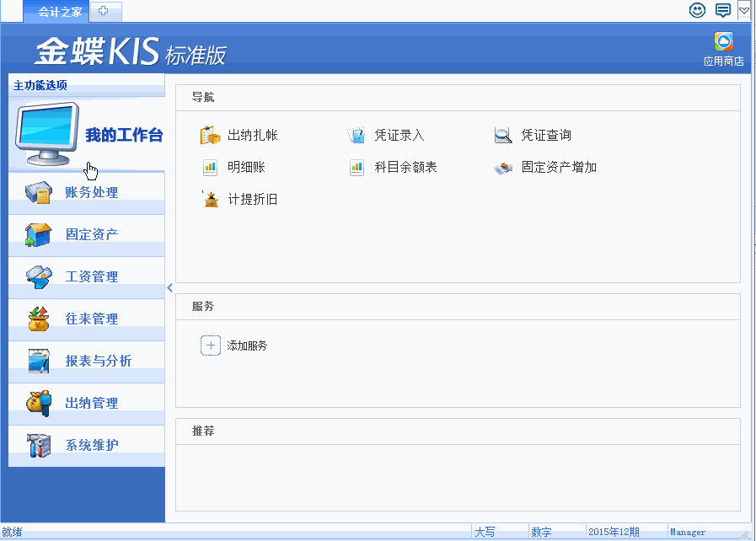The width and height of the screenshot is (756, 541).
Task: Click the 固定资产增加 icon
Action: (x=503, y=167)
